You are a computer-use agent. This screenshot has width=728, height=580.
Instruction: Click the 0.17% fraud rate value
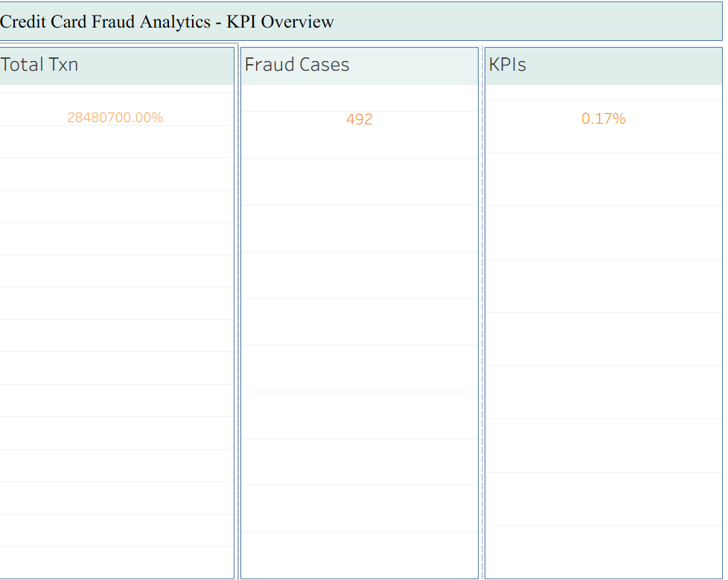point(604,118)
